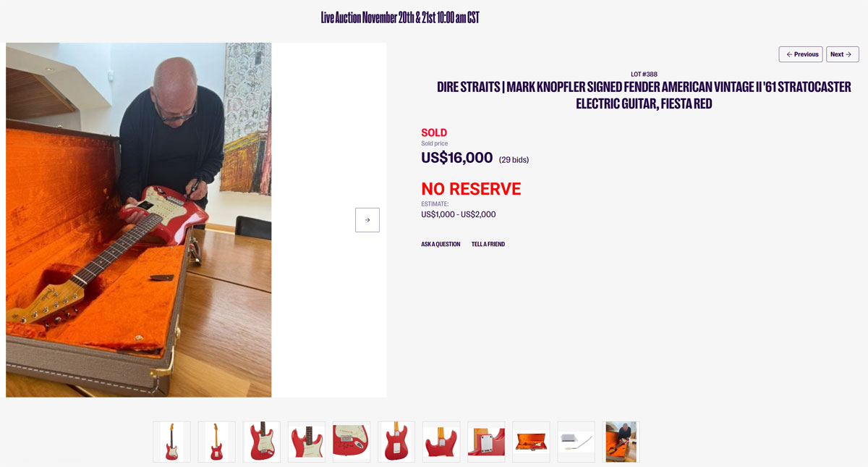Open main photo of the guitar being signed
The image size is (868, 467).
pyautogui.click(x=139, y=219)
